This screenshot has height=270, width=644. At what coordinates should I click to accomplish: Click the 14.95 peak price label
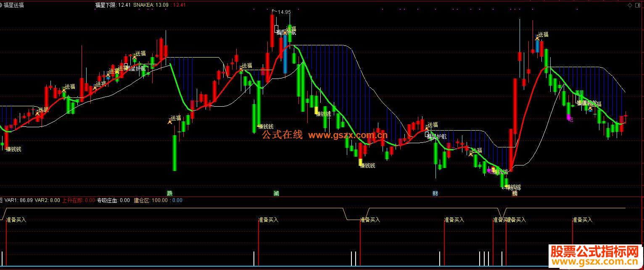click(284, 12)
